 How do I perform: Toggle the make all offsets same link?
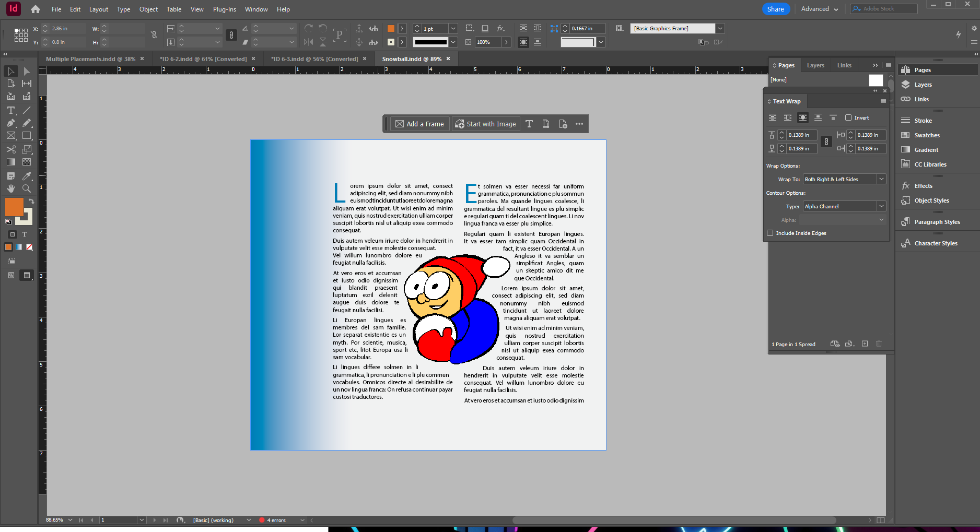click(826, 141)
